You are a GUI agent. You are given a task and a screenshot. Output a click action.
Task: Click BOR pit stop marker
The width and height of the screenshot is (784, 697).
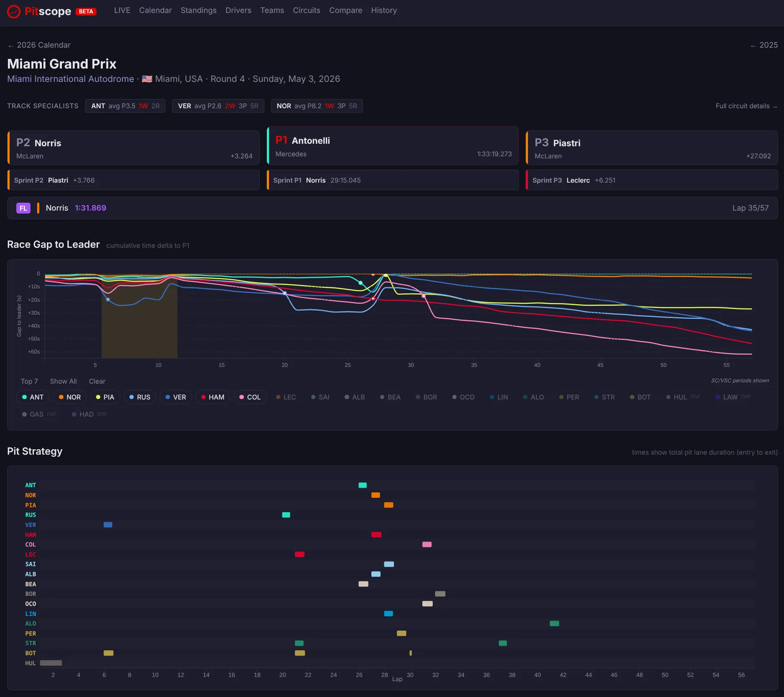pos(440,594)
